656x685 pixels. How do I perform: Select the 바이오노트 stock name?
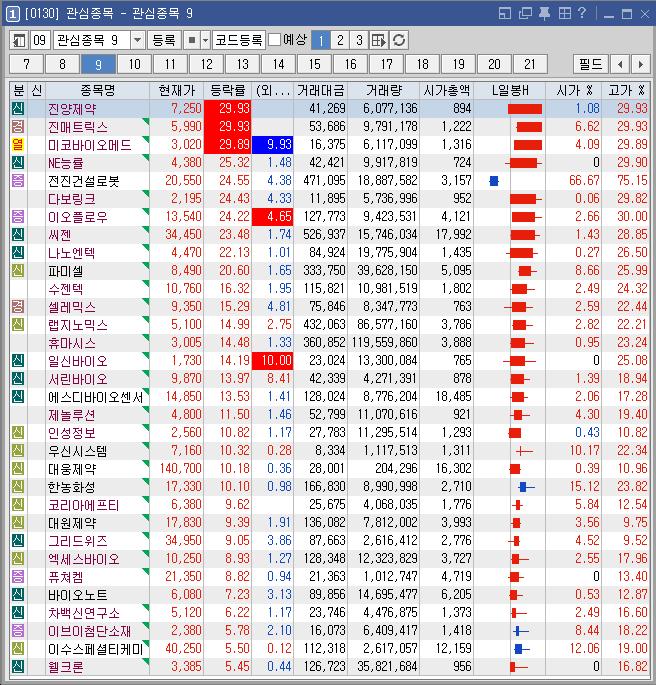click(x=78, y=595)
